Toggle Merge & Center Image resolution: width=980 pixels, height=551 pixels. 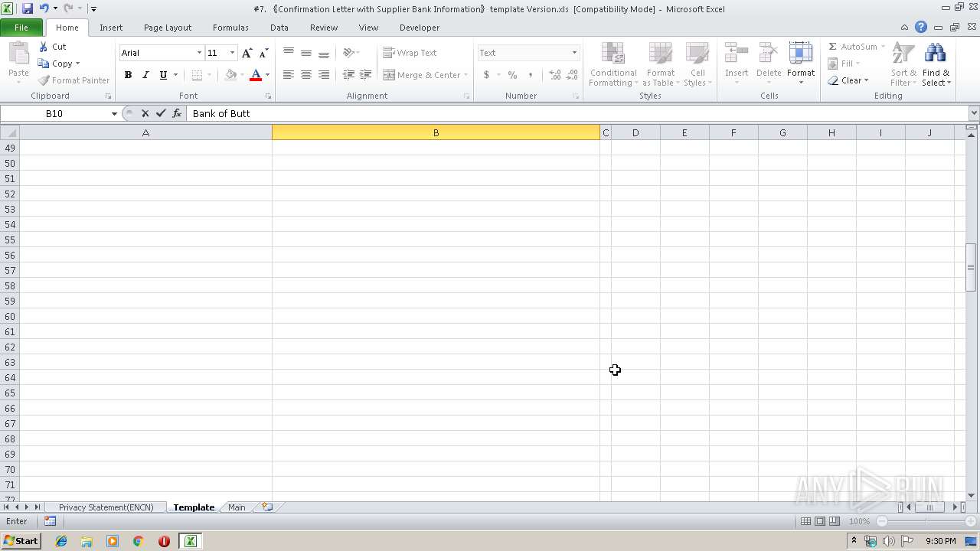(x=420, y=75)
